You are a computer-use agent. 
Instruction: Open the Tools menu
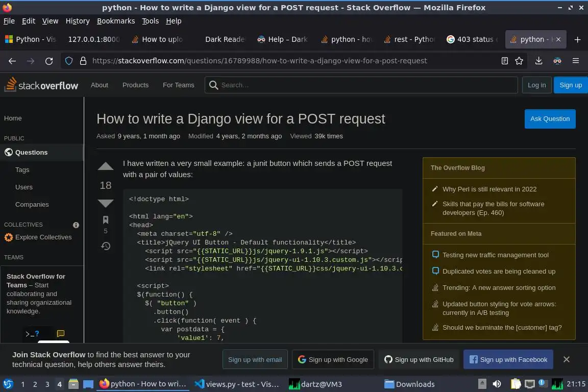tap(151, 21)
